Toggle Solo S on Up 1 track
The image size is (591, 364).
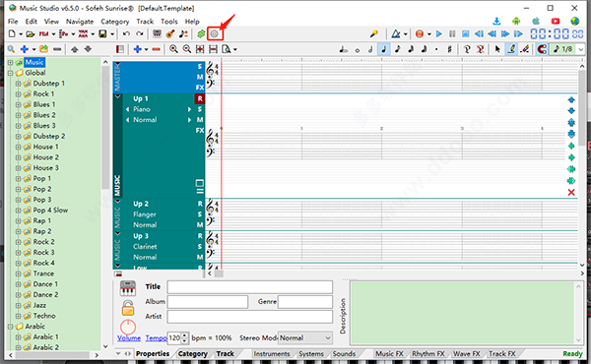click(200, 109)
